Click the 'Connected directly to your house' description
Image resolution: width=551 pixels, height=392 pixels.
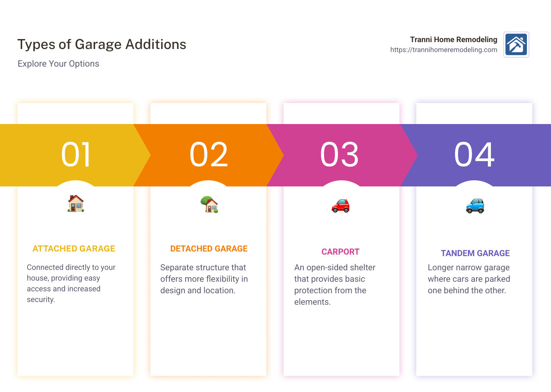(x=71, y=283)
